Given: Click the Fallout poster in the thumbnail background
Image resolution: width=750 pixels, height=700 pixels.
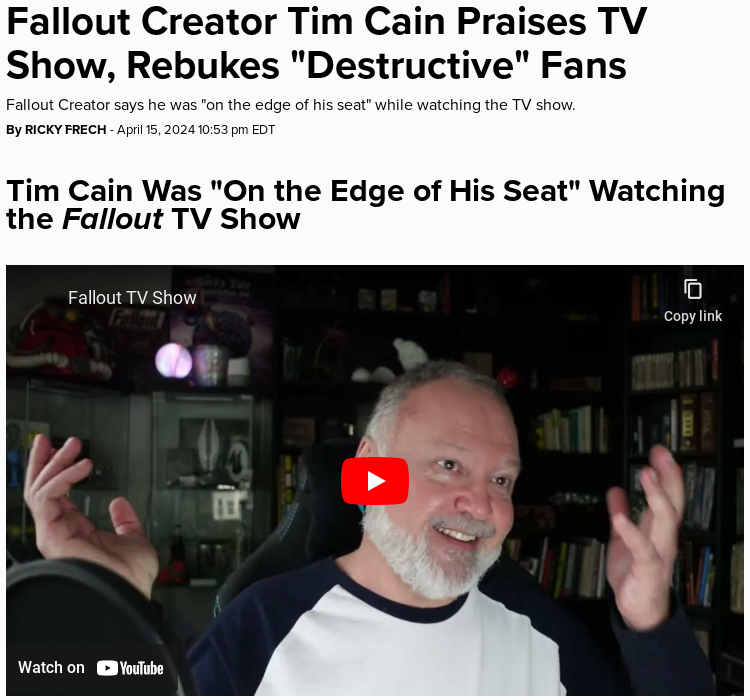Looking at the screenshot, I should click(137, 320).
